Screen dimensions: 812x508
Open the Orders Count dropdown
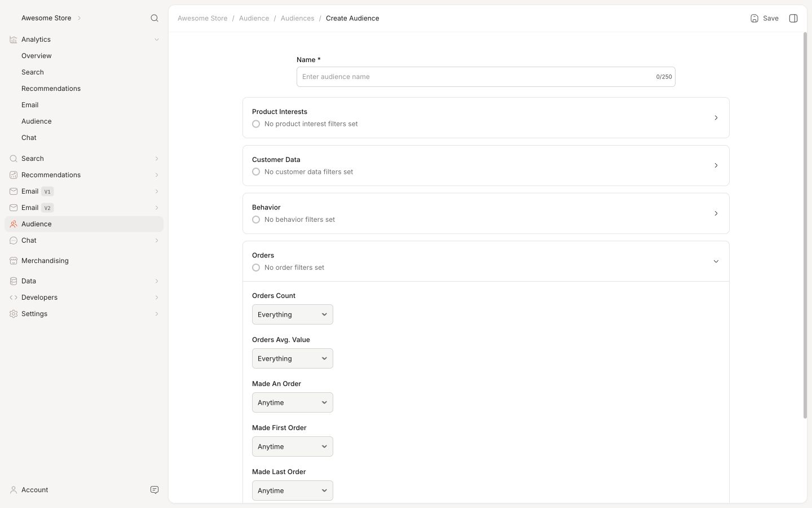coord(293,314)
